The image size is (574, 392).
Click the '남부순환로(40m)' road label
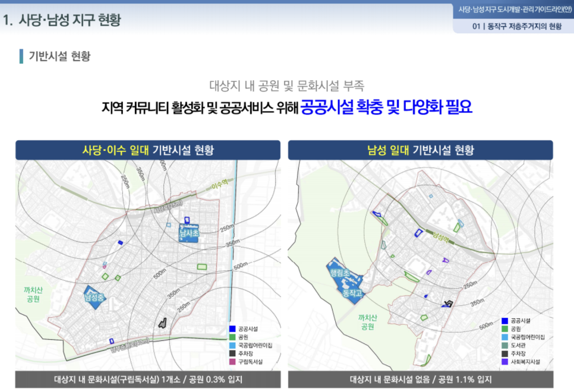click(130, 345)
